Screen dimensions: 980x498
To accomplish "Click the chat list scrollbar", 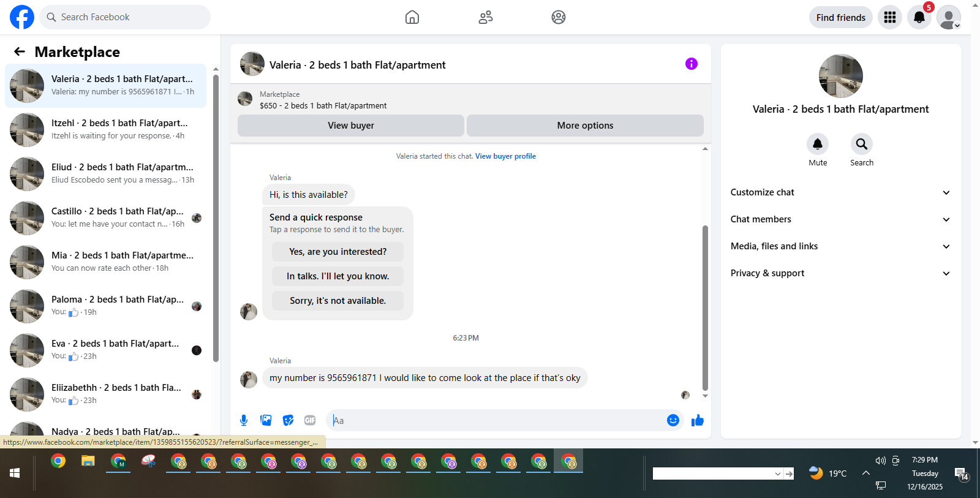I will (x=216, y=217).
